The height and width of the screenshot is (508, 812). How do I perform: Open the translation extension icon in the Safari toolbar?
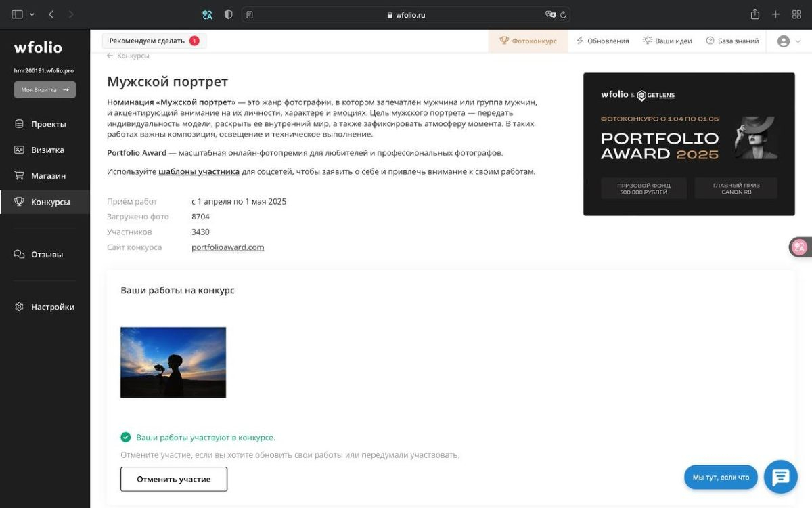click(x=208, y=14)
